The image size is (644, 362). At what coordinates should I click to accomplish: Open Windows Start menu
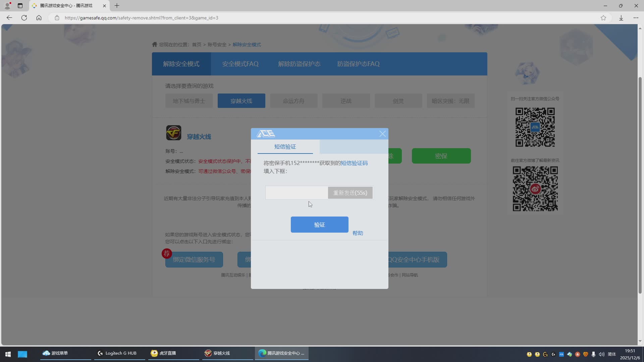pyautogui.click(x=8, y=354)
